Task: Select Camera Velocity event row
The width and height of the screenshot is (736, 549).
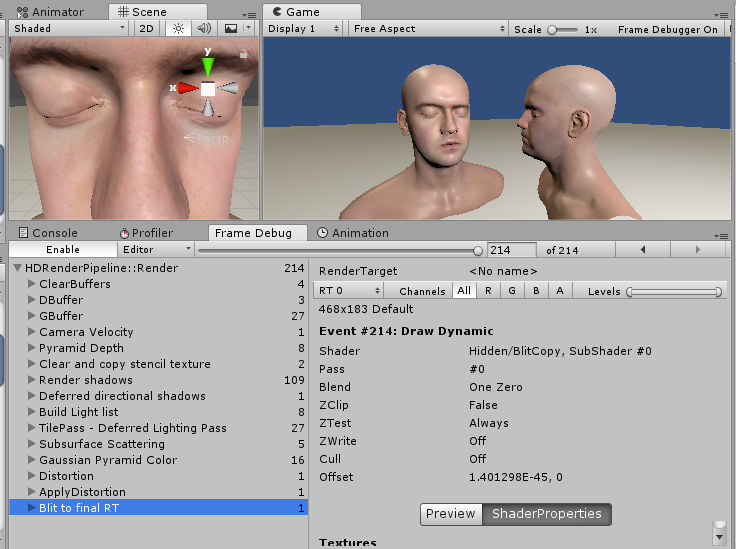Action: pyautogui.click(x=159, y=332)
